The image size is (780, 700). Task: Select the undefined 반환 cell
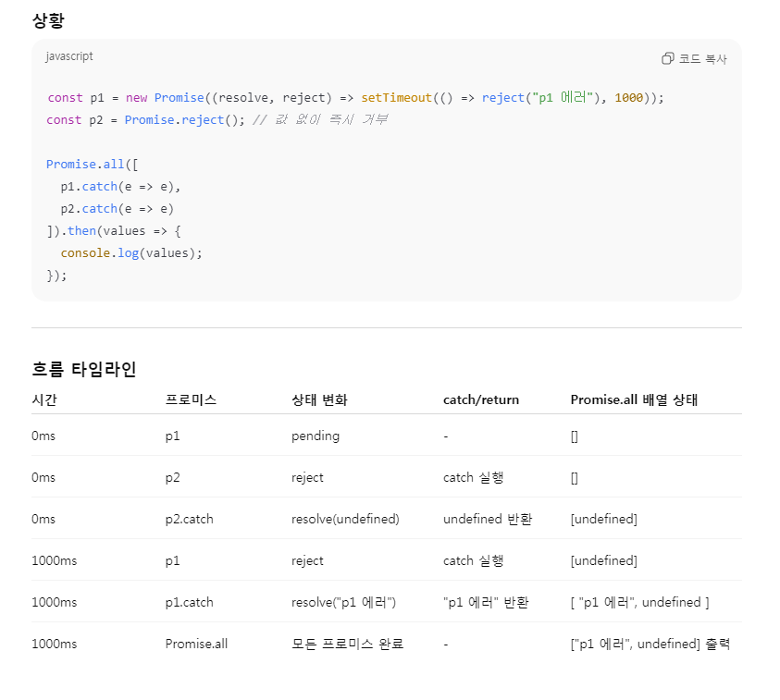pos(488,519)
